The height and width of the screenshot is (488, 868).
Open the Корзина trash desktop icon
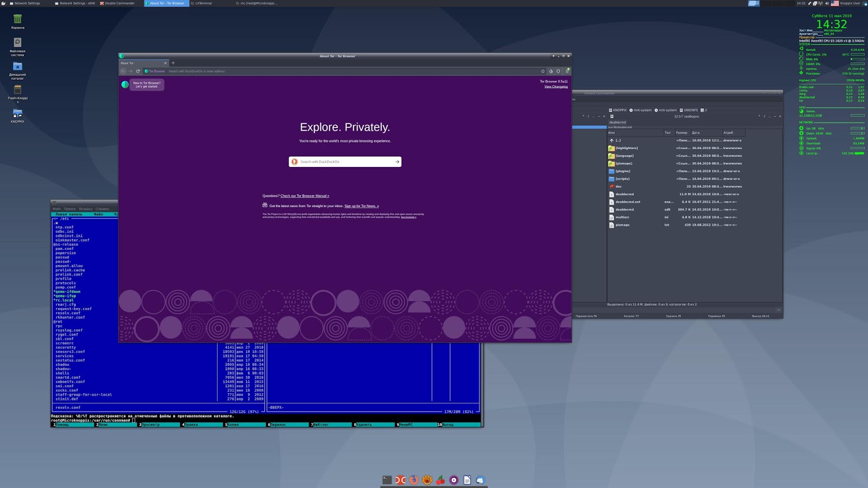[17, 22]
